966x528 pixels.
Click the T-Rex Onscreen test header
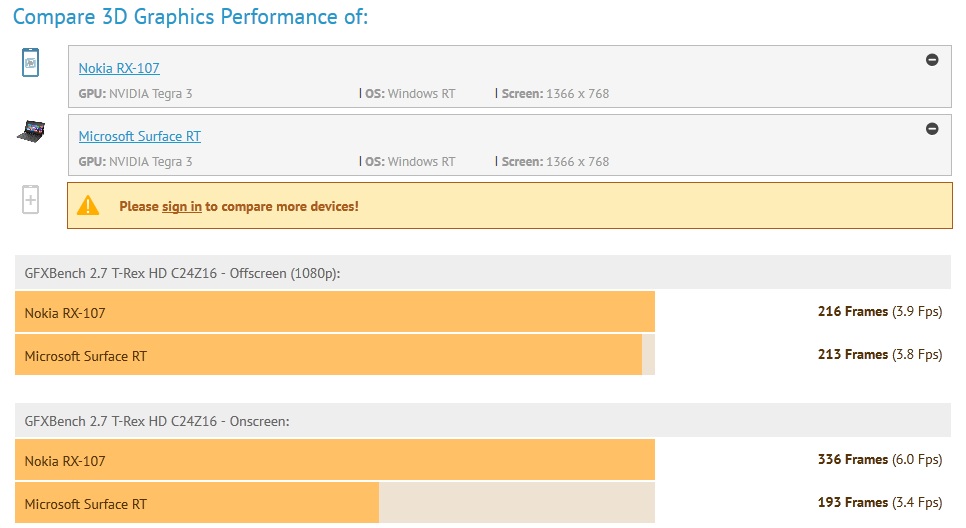click(157, 421)
